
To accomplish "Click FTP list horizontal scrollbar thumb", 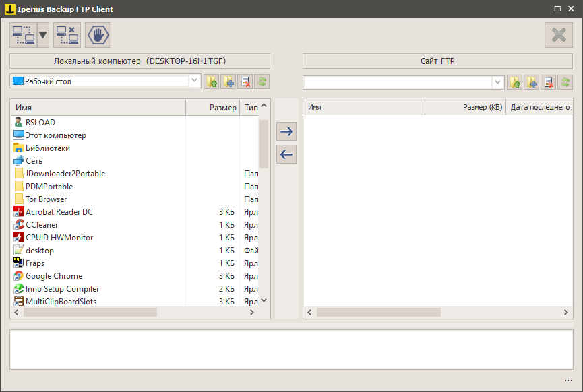I will coord(379,313).
